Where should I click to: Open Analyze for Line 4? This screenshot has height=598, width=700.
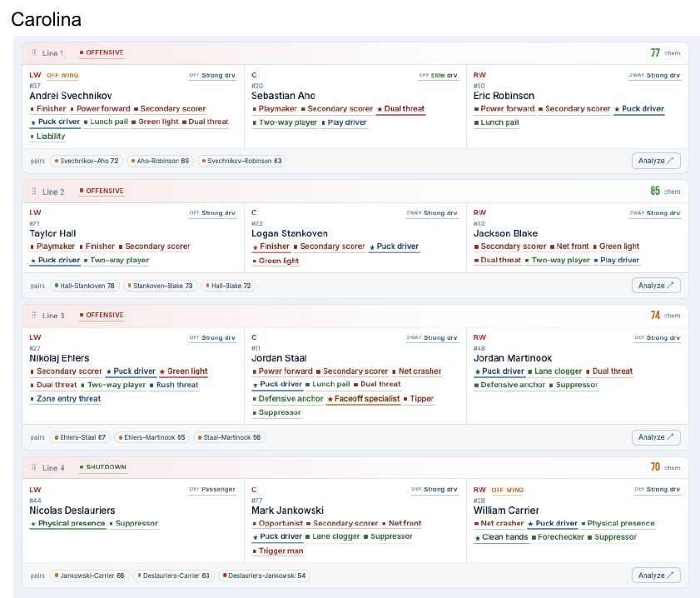click(x=656, y=576)
